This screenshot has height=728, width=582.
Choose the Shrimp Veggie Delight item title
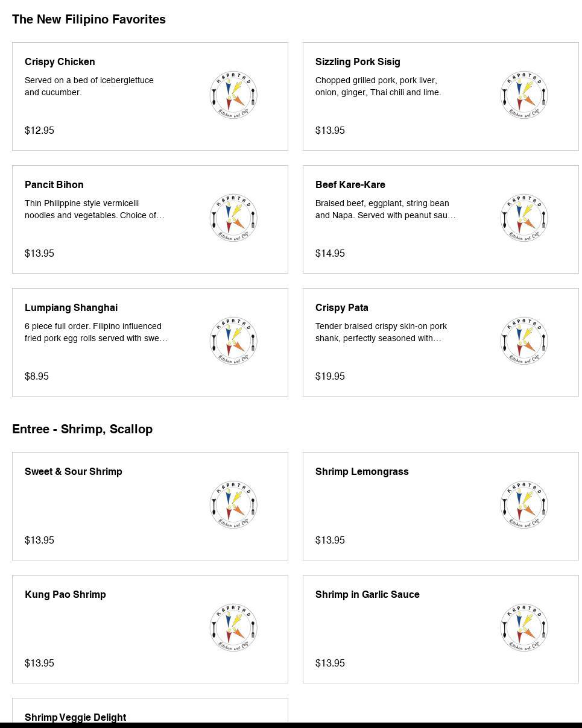[75, 717]
